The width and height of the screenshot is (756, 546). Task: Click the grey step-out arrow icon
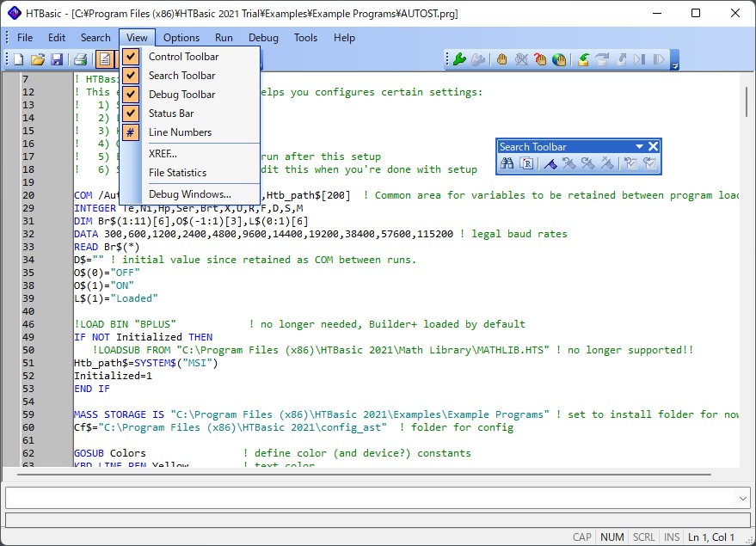(621, 59)
